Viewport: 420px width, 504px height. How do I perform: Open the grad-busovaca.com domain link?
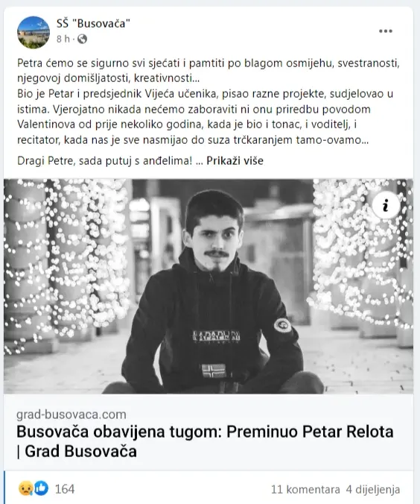[x=71, y=415]
